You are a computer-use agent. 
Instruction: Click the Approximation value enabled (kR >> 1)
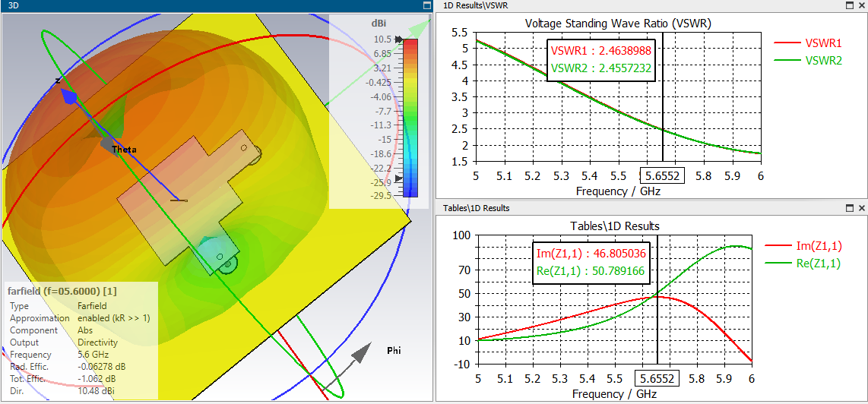pos(114,317)
